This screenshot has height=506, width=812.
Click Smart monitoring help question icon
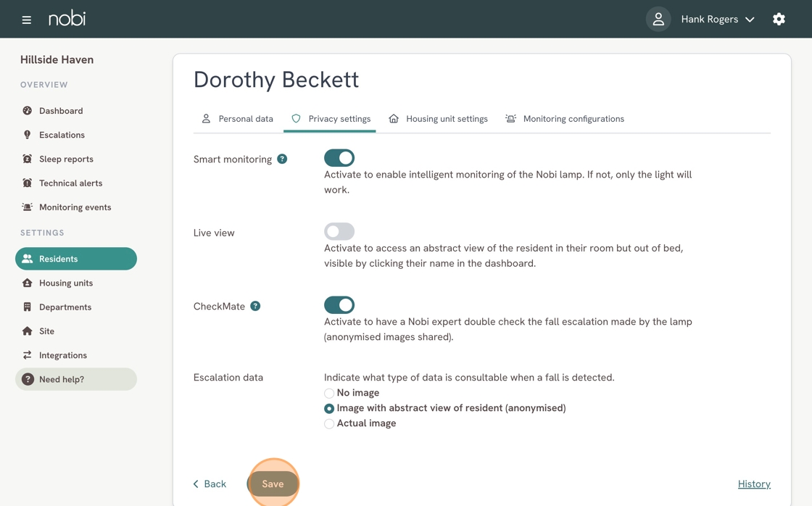(282, 159)
